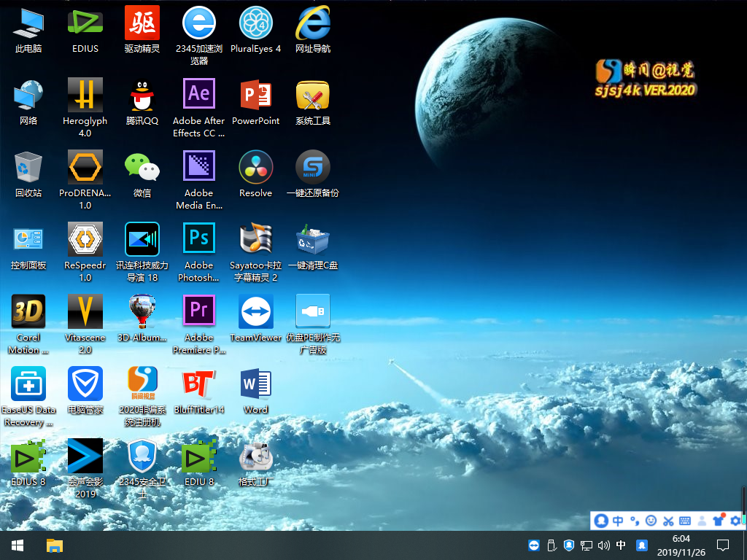Open 优盘PE制作无广告版 icon
Screen dimensions: 747x560
312,311
